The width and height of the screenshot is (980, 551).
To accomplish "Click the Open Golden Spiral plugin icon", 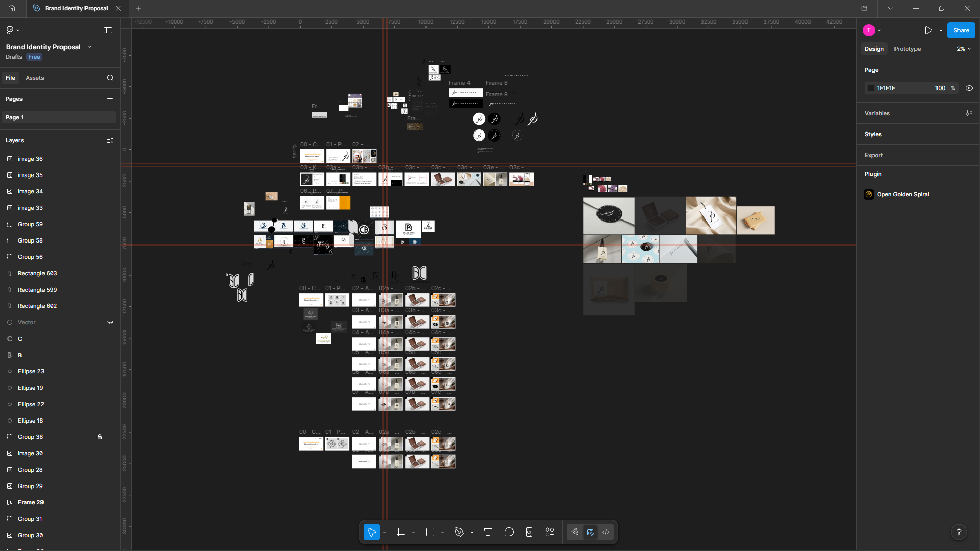I will click(869, 194).
